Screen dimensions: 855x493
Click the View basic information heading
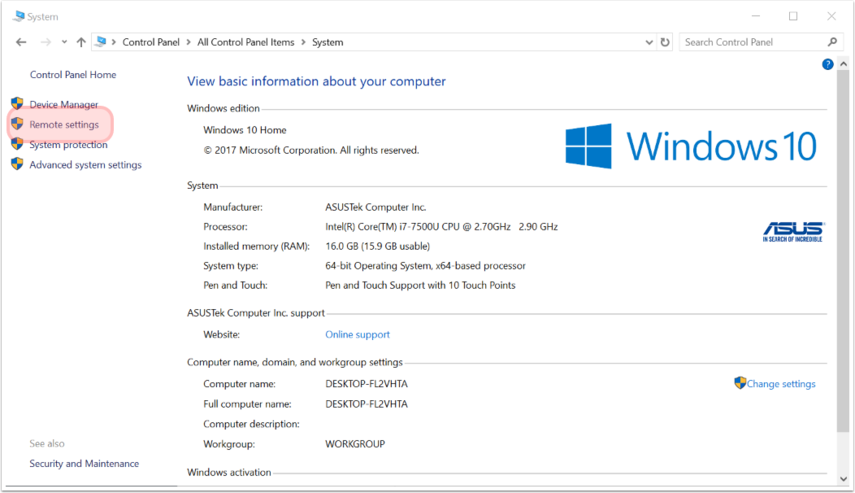click(316, 81)
